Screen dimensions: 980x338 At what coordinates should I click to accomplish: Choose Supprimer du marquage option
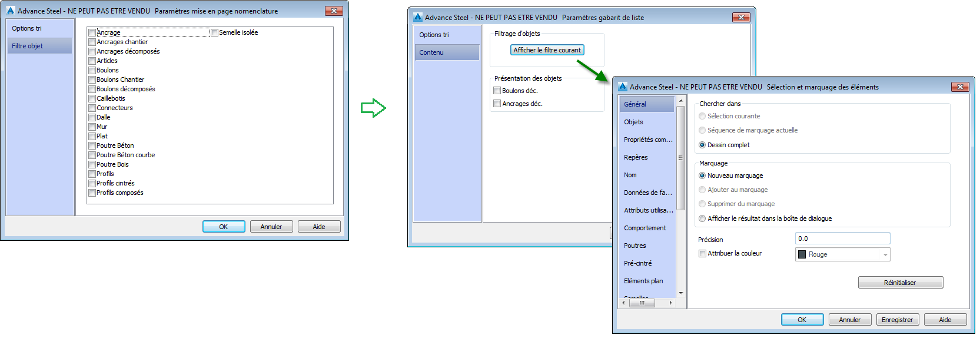pos(702,204)
